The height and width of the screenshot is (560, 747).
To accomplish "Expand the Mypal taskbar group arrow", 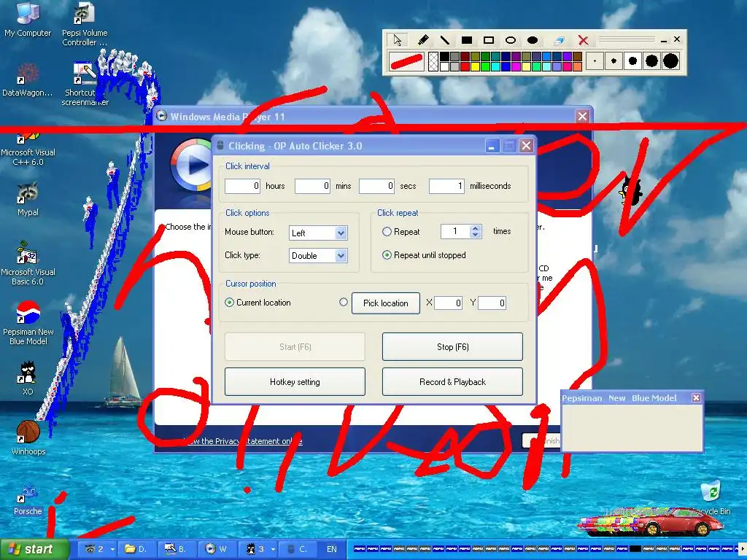I will coord(112,549).
